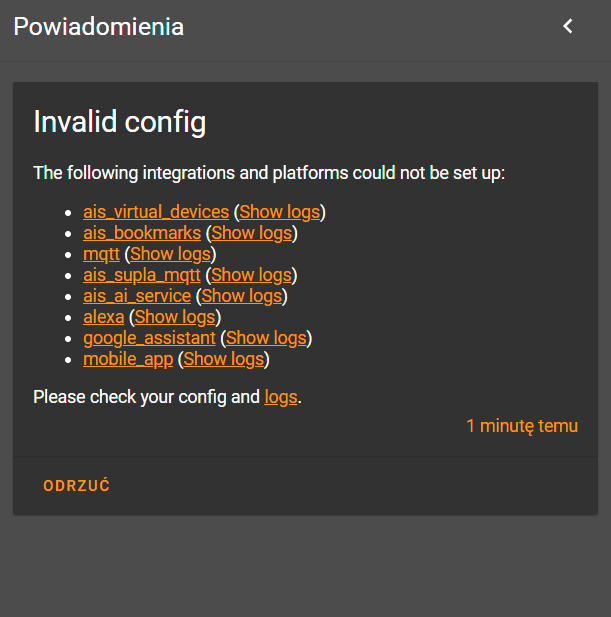Image resolution: width=611 pixels, height=617 pixels.
Task: Show logs for google_assistant
Action: [x=266, y=338]
